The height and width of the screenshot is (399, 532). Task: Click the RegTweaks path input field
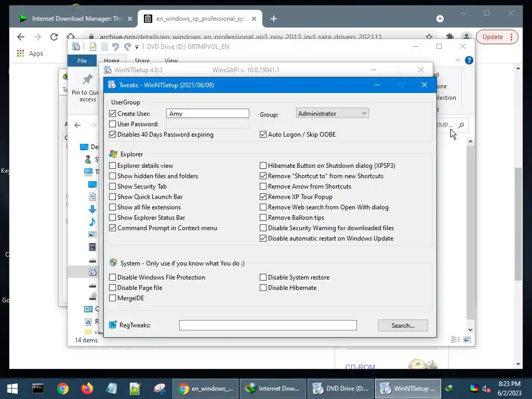pyautogui.click(x=268, y=325)
